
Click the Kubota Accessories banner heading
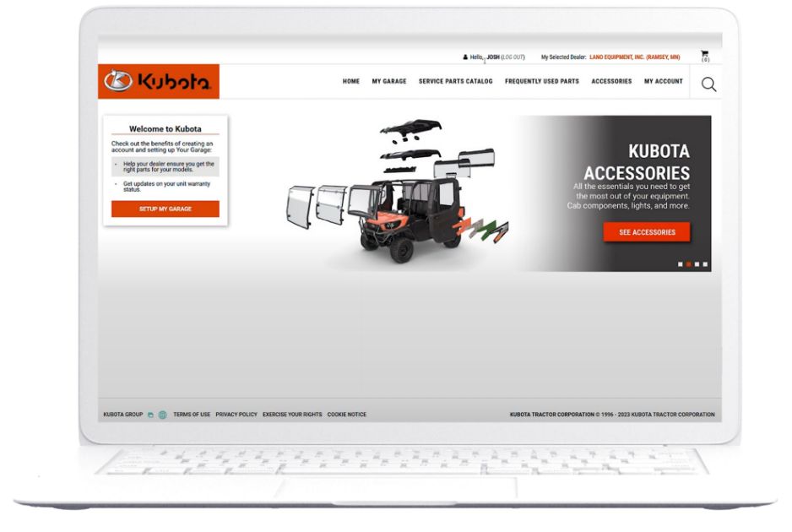click(637, 161)
